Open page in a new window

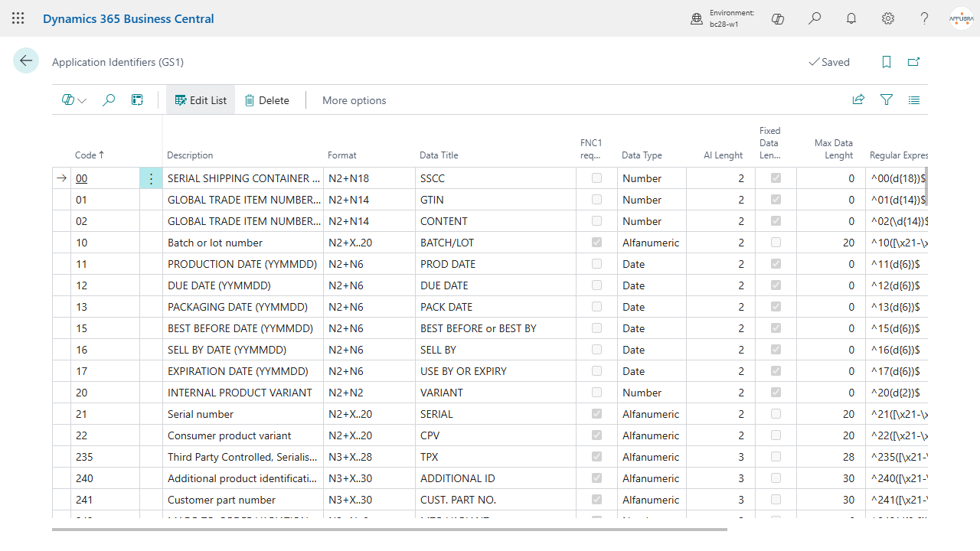pyautogui.click(x=913, y=62)
